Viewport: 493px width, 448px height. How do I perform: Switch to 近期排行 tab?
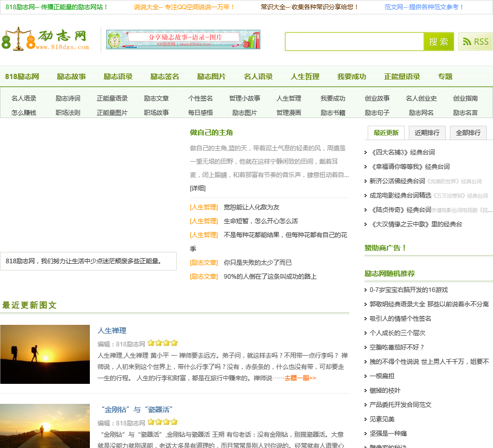click(x=427, y=133)
